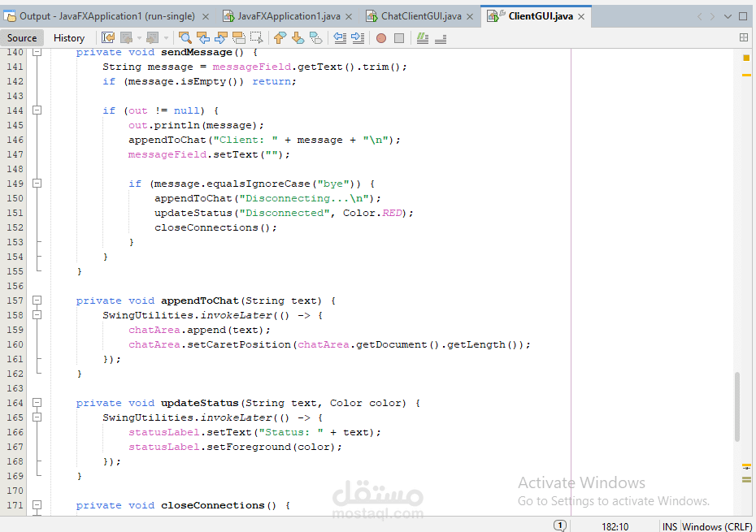The width and height of the screenshot is (756, 532).
Task: Maximize the editor window icon
Action: (743, 16)
